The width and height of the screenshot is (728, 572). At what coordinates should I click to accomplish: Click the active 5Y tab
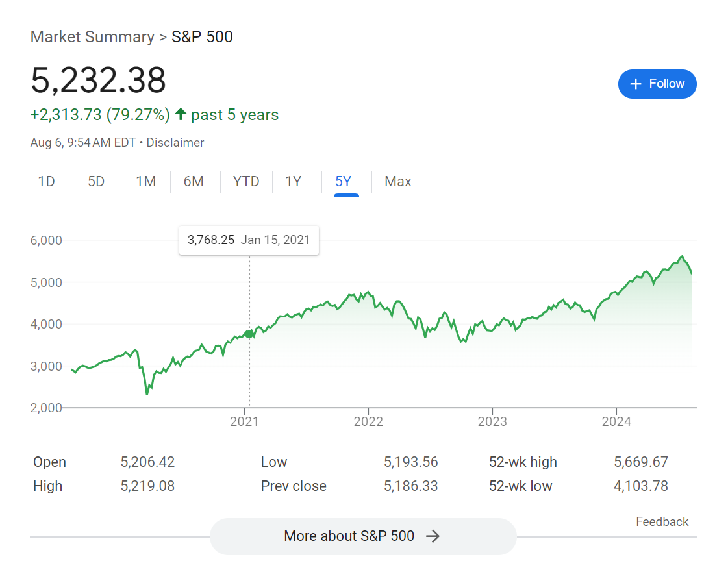click(344, 182)
